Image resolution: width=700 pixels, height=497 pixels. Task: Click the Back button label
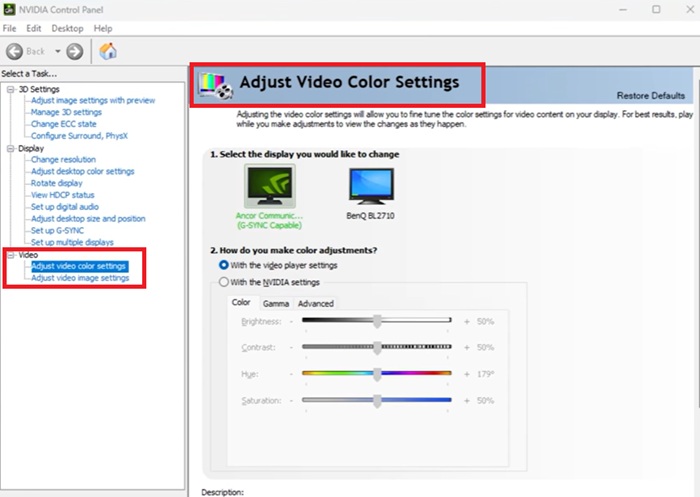[x=35, y=51]
